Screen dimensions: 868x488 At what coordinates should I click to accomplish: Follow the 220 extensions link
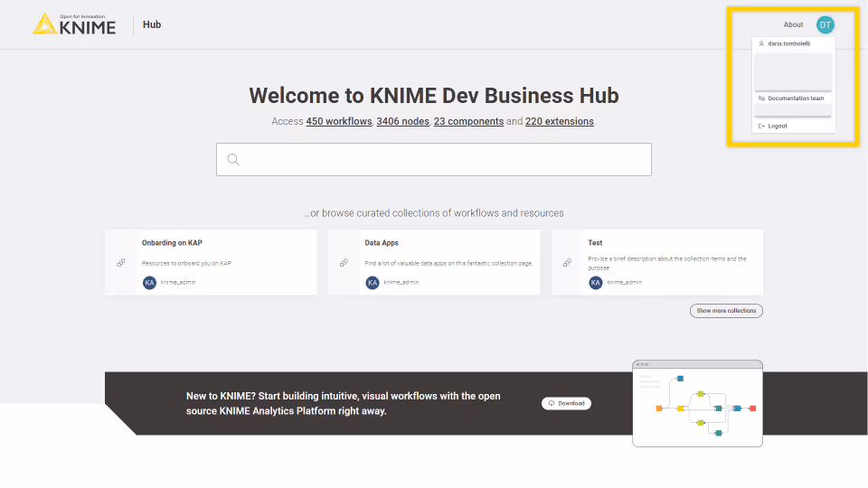coord(559,121)
